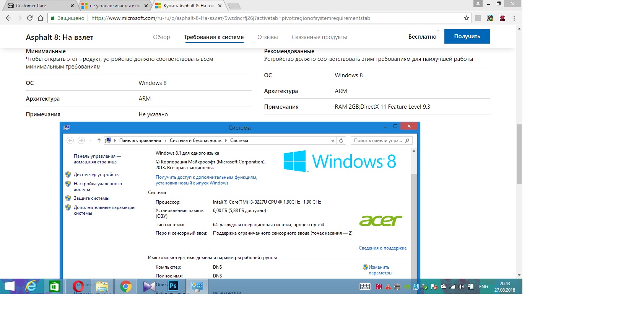Click the battery power tray icon
644x310 pixels.
pos(471,287)
